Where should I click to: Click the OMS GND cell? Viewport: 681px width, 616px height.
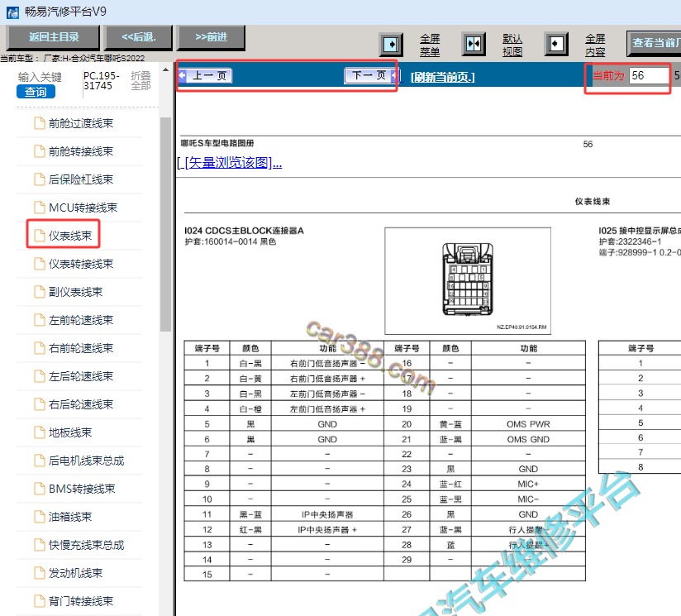(x=528, y=439)
